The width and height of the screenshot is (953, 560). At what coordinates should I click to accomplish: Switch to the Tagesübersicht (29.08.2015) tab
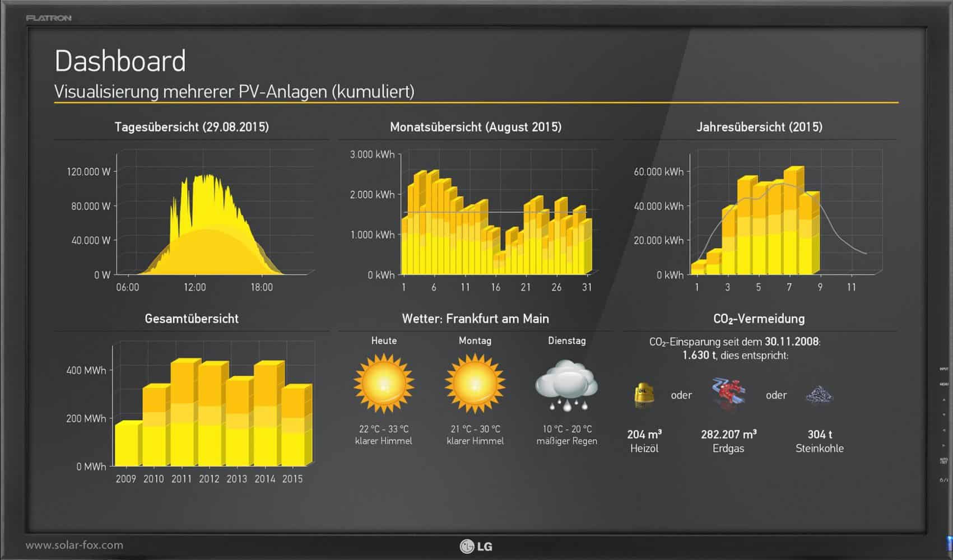pos(190,127)
